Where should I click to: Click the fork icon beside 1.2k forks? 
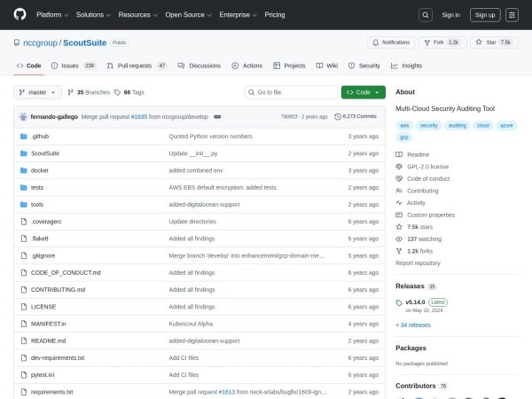click(x=399, y=251)
